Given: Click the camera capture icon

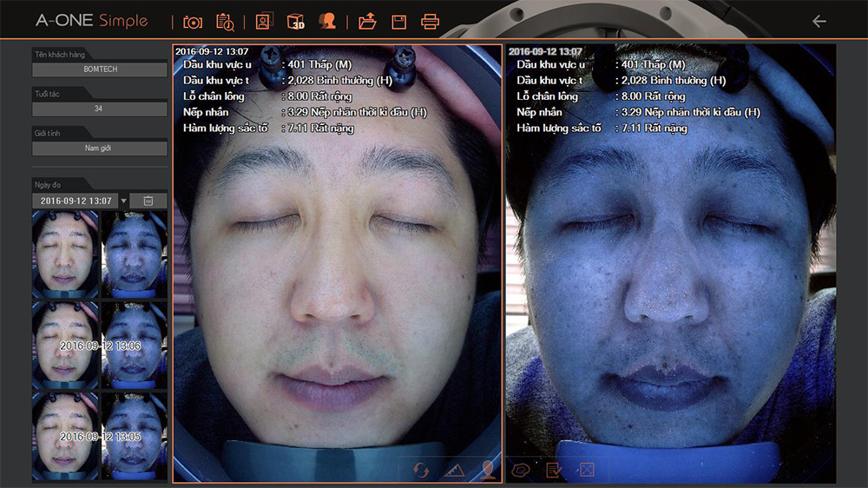Looking at the screenshot, I should (193, 22).
